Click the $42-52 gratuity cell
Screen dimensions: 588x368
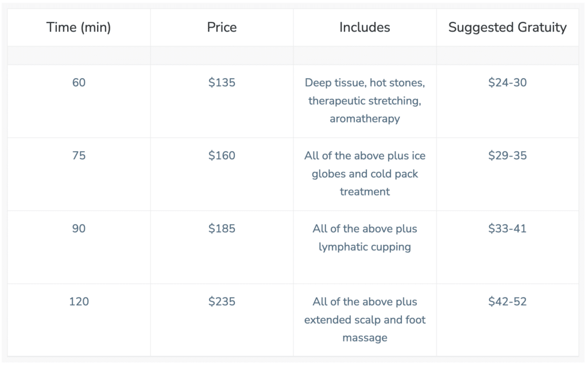(508, 301)
